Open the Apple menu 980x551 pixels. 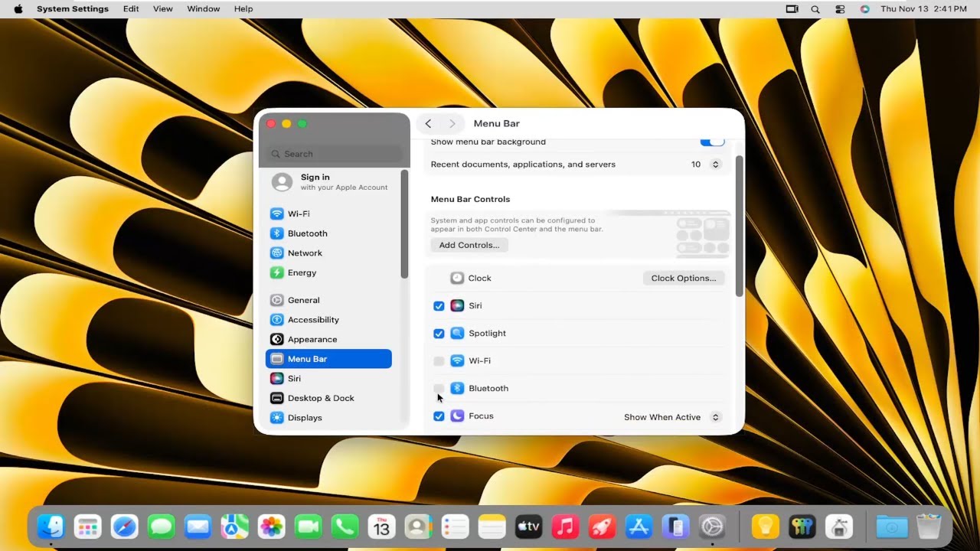pyautogui.click(x=18, y=9)
